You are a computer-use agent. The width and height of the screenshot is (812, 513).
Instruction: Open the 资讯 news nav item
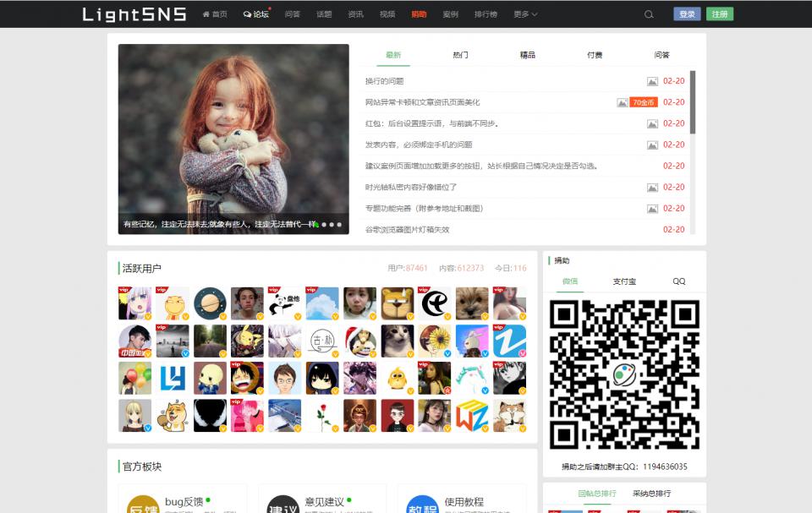[x=355, y=14]
